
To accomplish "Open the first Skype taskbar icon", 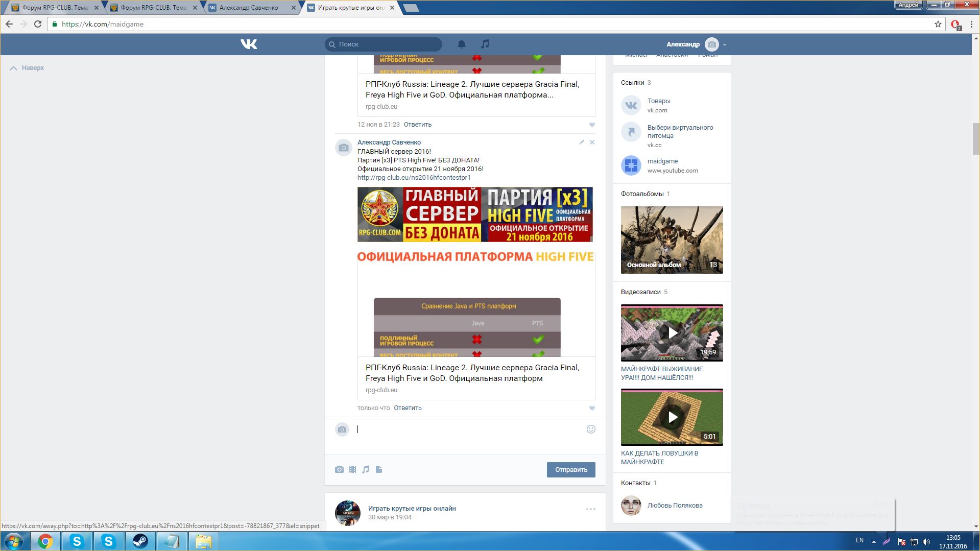I will [x=77, y=541].
